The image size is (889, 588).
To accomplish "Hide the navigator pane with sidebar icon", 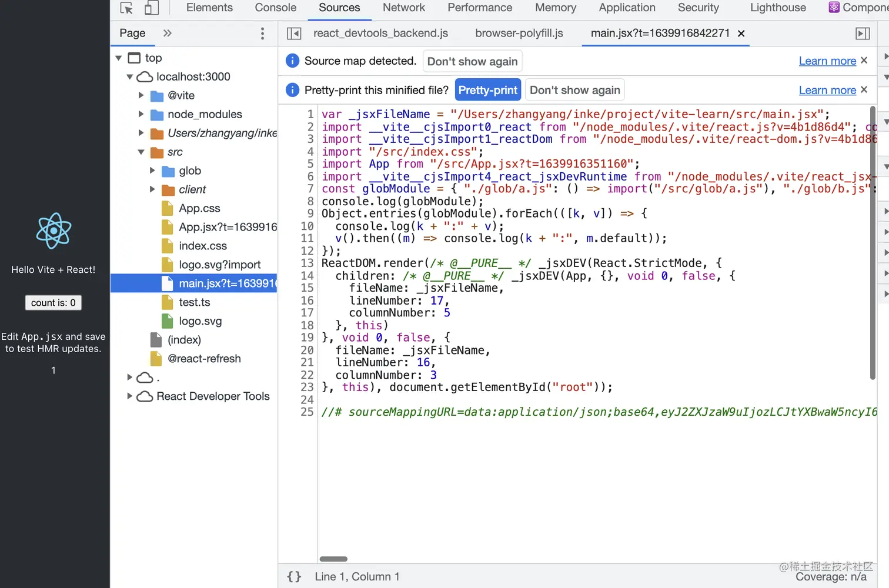I will [294, 34].
